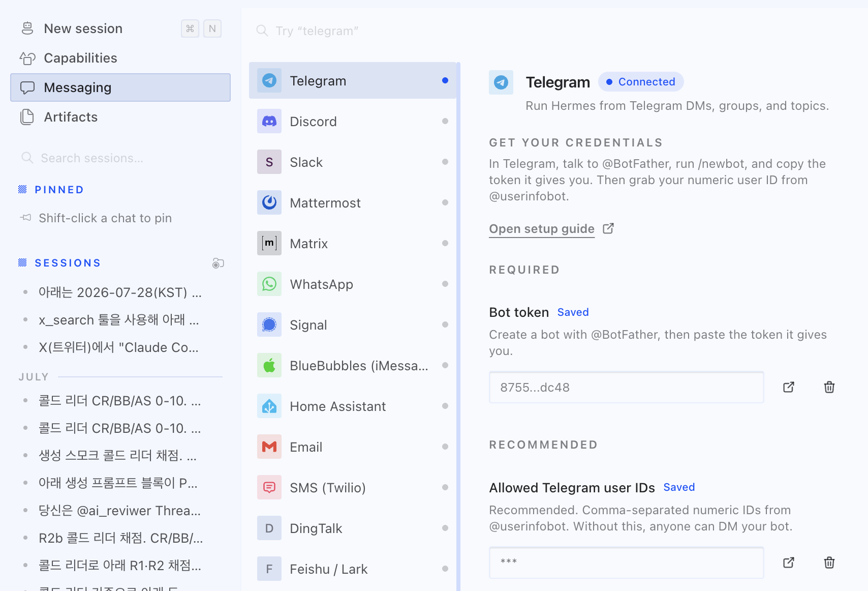Select Discord platform
Viewport: 868px width, 591px height.
point(353,121)
